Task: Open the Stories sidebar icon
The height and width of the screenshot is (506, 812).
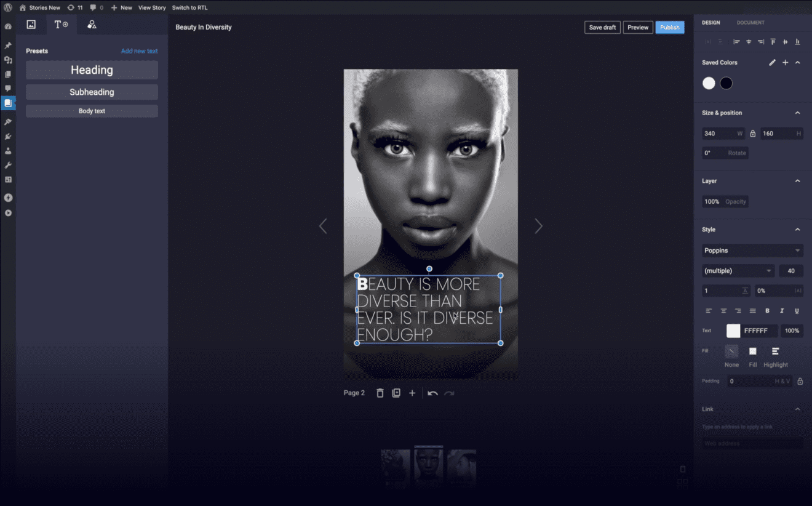Action: (x=8, y=103)
